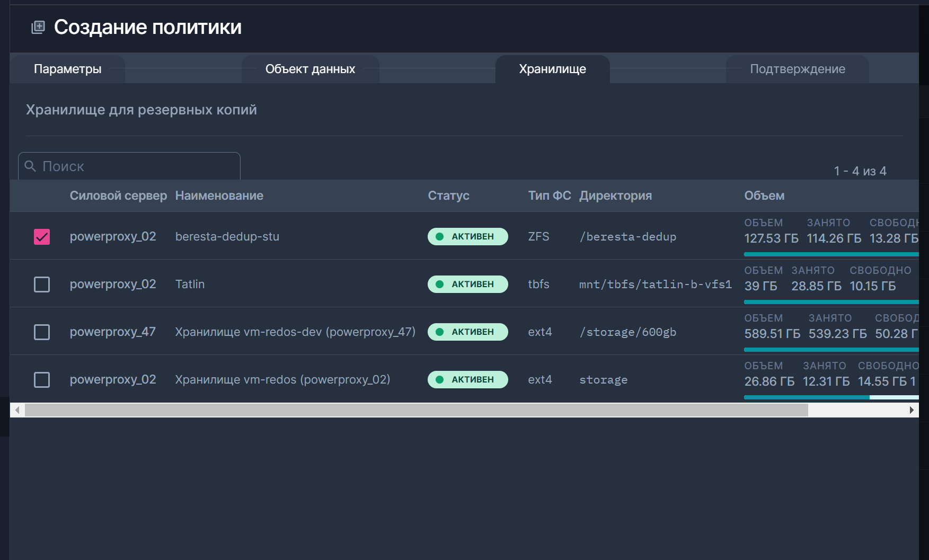Switch to the Параметры tab
This screenshot has height=560, width=929.
point(67,69)
